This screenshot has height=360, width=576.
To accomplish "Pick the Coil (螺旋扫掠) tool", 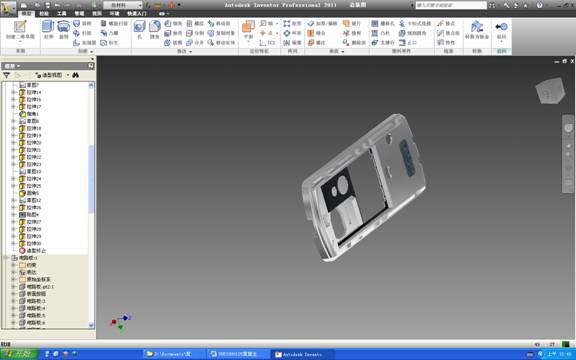I will tap(114, 24).
